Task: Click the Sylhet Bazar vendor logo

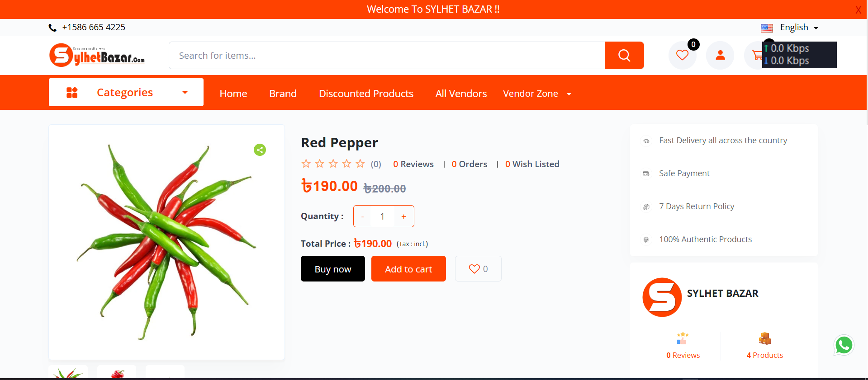Action: coord(662,297)
